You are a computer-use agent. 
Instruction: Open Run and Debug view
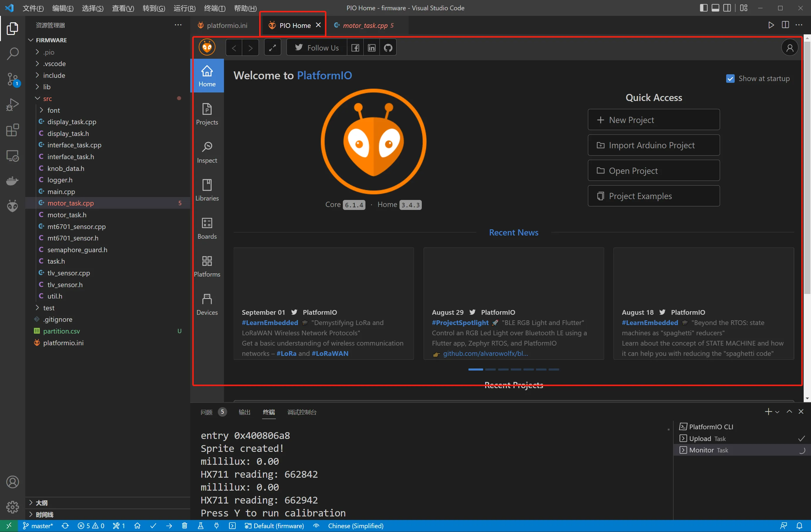(x=13, y=105)
